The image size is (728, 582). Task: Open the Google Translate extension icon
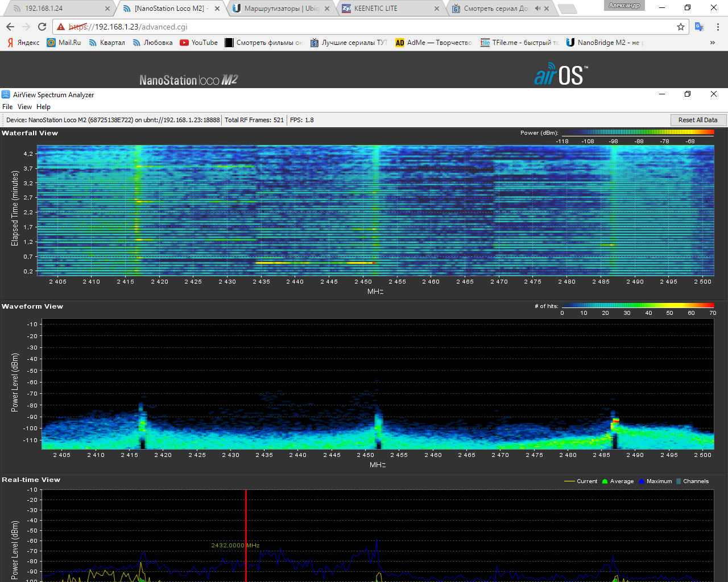click(x=700, y=27)
